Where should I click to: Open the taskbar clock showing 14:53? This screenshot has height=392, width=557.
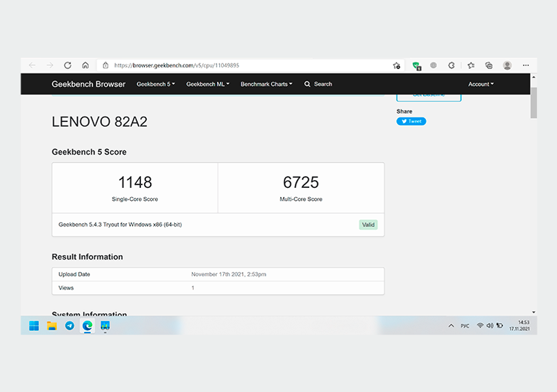(519, 325)
